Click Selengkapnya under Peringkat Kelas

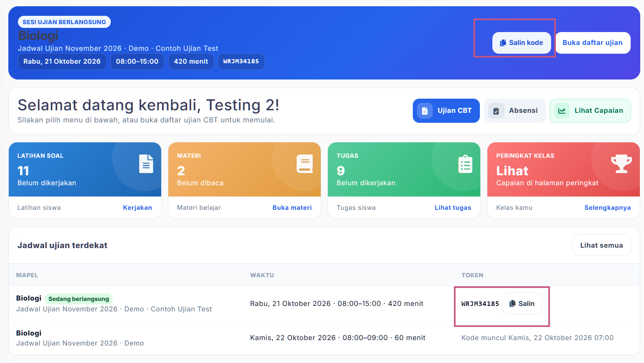(607, 208)
